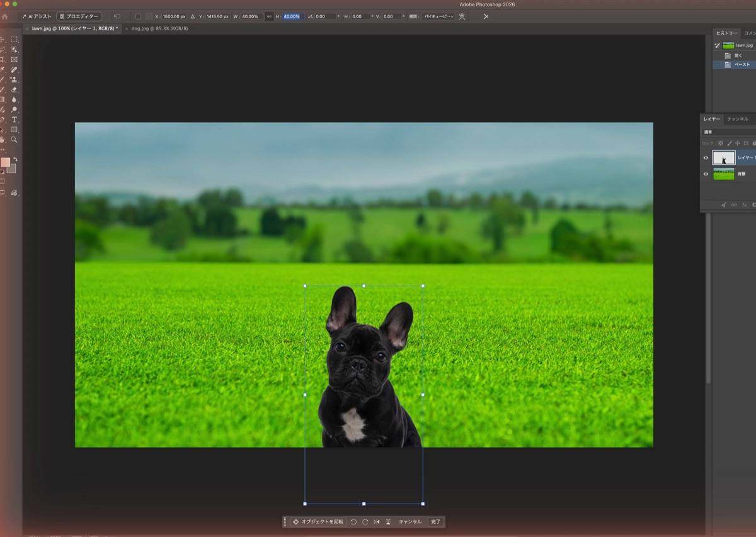Rotate object 90° counterclockwise in the taskbar
756x537 pixels.
tap(353, 522)
